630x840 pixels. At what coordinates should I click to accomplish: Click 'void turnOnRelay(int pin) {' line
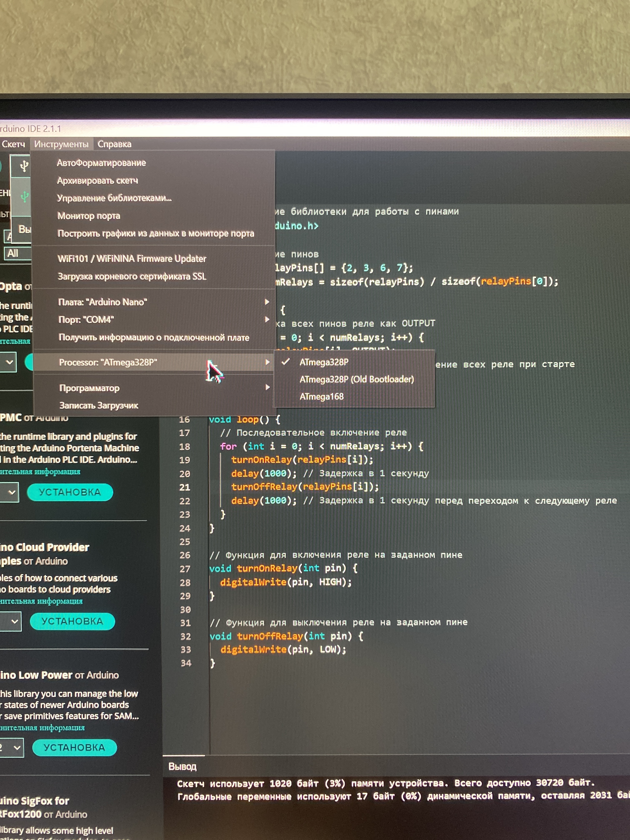pos(283,569)
